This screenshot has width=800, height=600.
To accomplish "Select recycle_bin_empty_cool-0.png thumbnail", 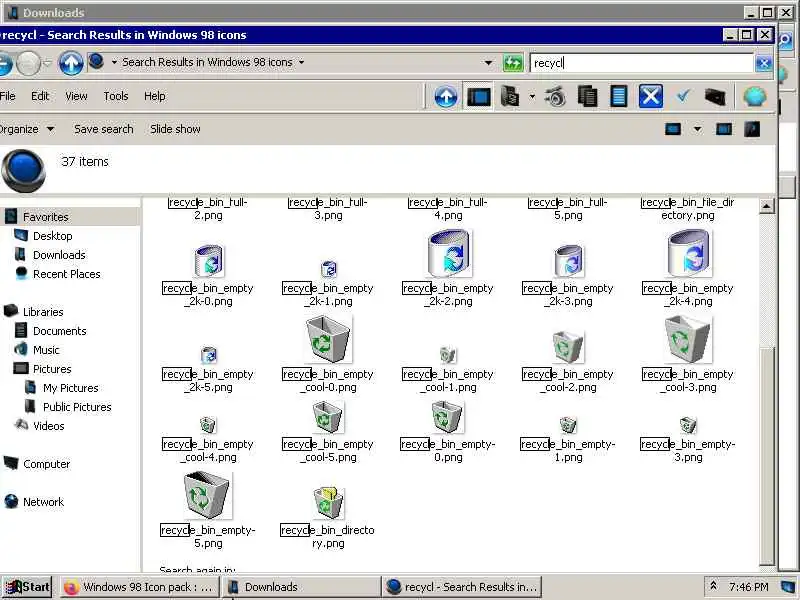I will tap(328, 339).
